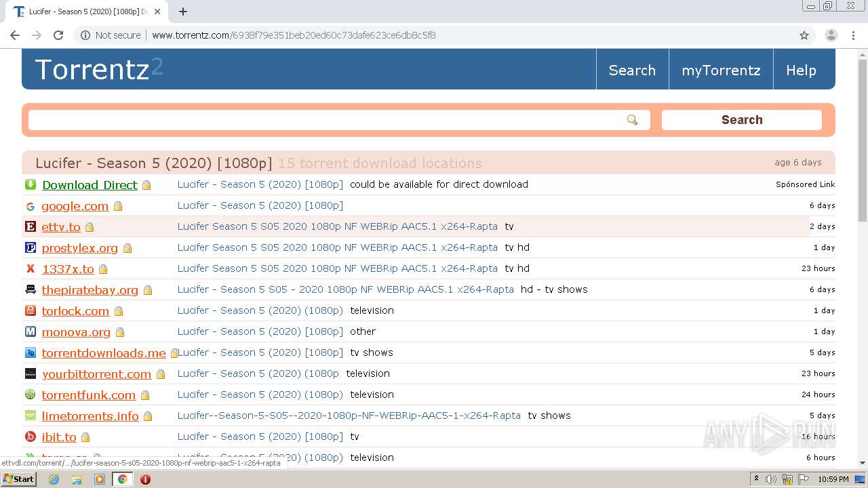Click the taskbar clock showing 10:59 PM

click(x=833, y=479)
